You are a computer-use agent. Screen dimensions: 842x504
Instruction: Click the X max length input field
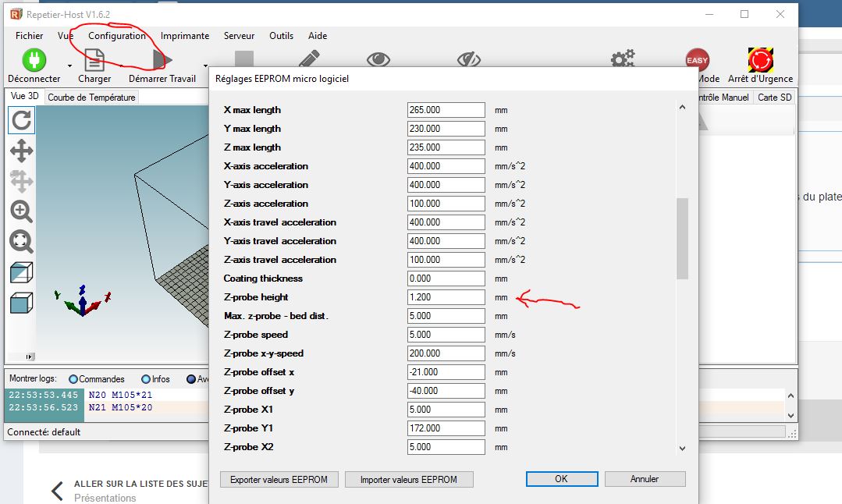pyautogui.click(x=446, y=110)
